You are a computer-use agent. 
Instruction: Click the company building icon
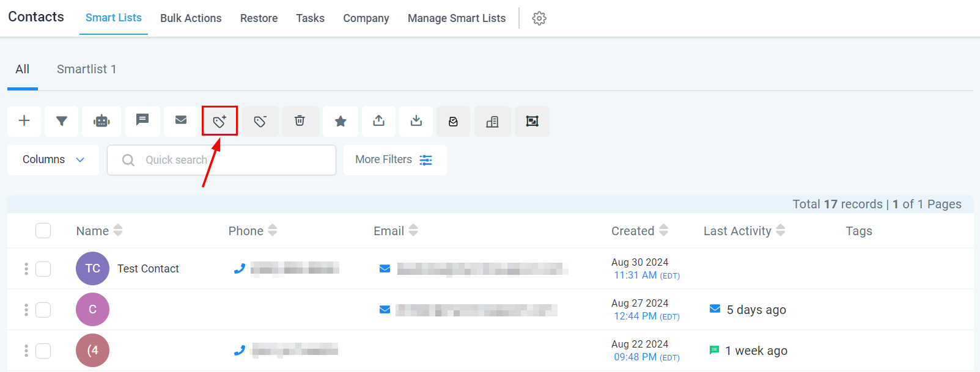tap(492, 121)
